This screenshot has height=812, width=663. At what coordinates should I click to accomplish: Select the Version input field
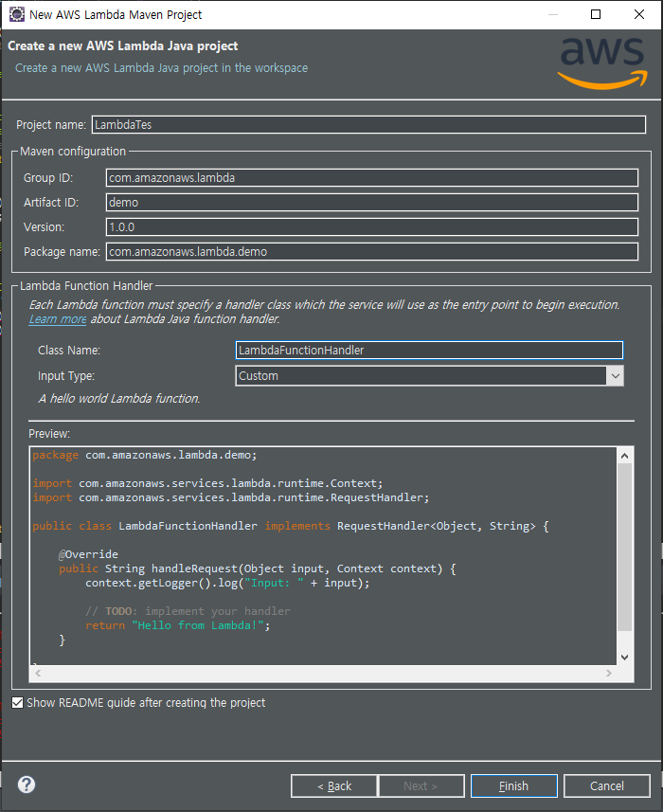[x=371, y=226]
